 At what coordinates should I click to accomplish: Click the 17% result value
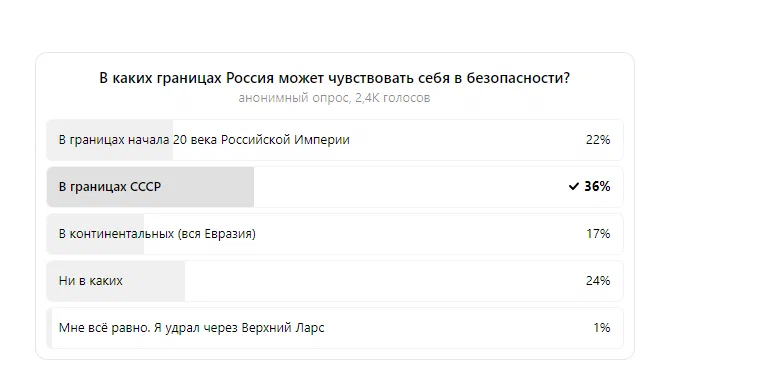pos(598,234)
